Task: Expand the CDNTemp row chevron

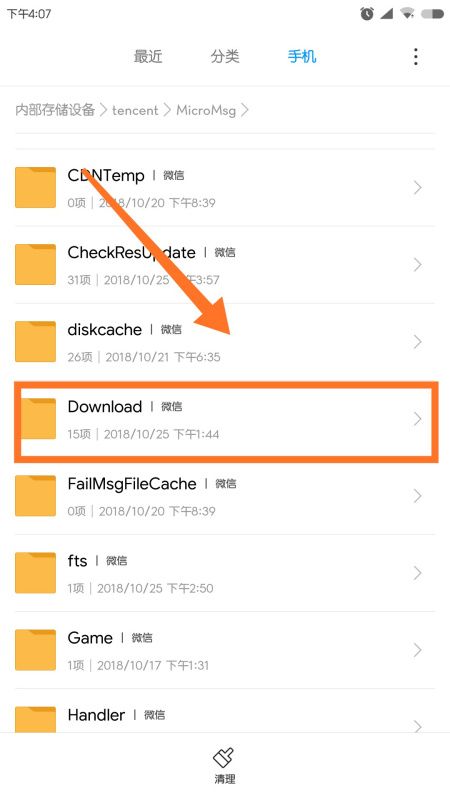Action: [x=418, y=188]
